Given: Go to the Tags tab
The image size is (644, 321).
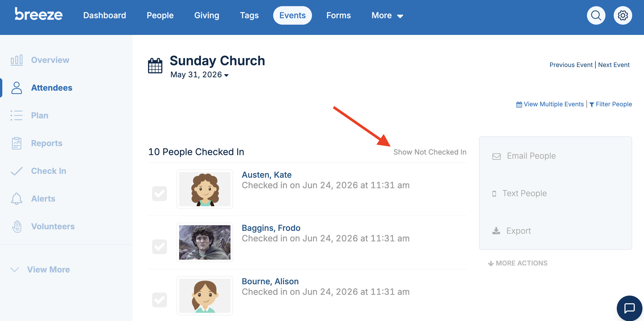Looking at the screenshot, I should [x=249, y=15].
